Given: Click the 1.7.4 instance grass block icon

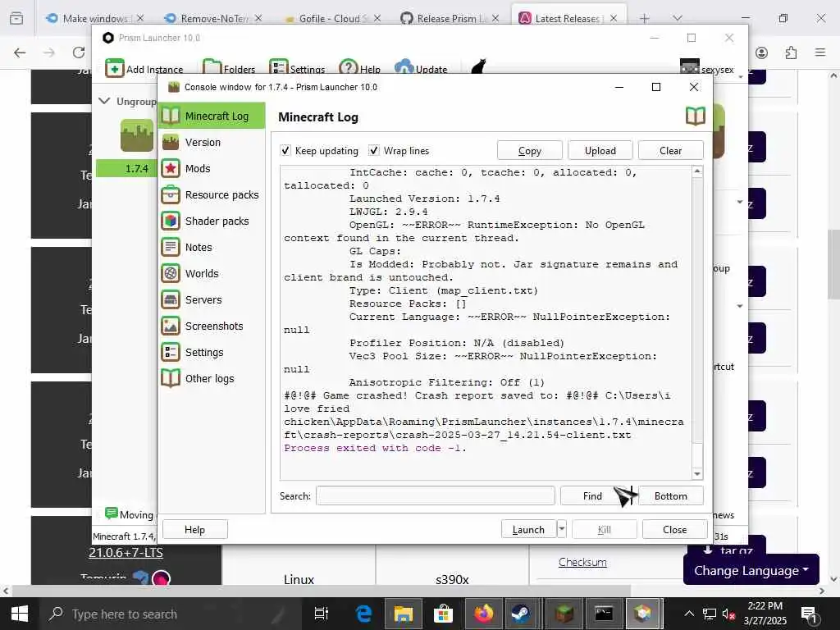Looking at the screenshot, I should click(137, 135).
